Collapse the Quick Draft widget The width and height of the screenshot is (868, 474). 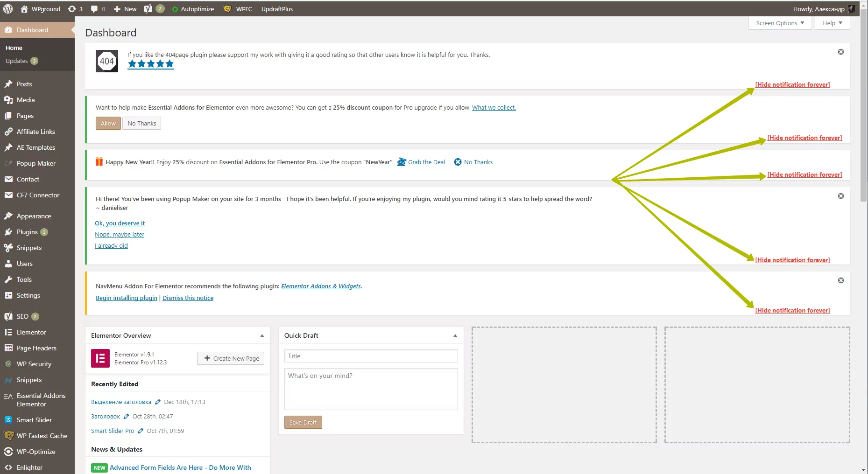455,335
